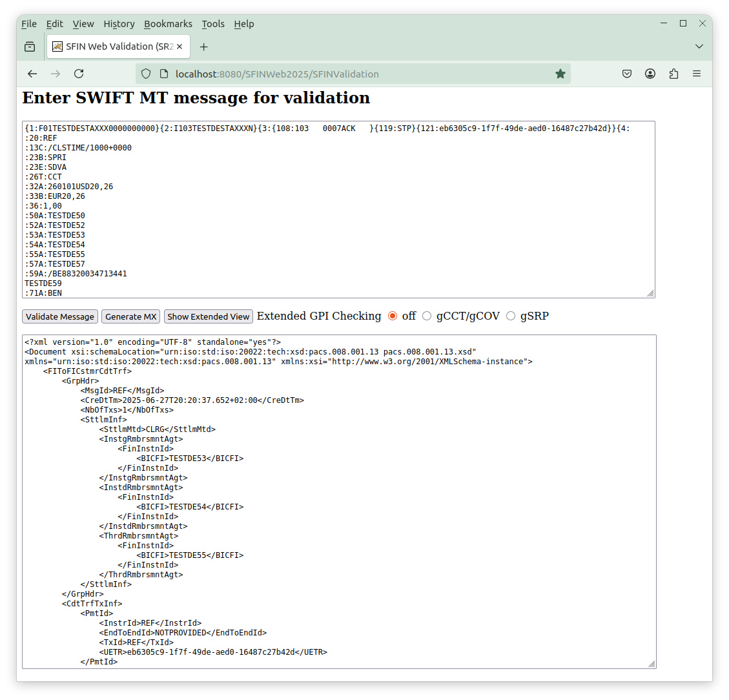Select the gSRP radio button

tap(511, 316)
